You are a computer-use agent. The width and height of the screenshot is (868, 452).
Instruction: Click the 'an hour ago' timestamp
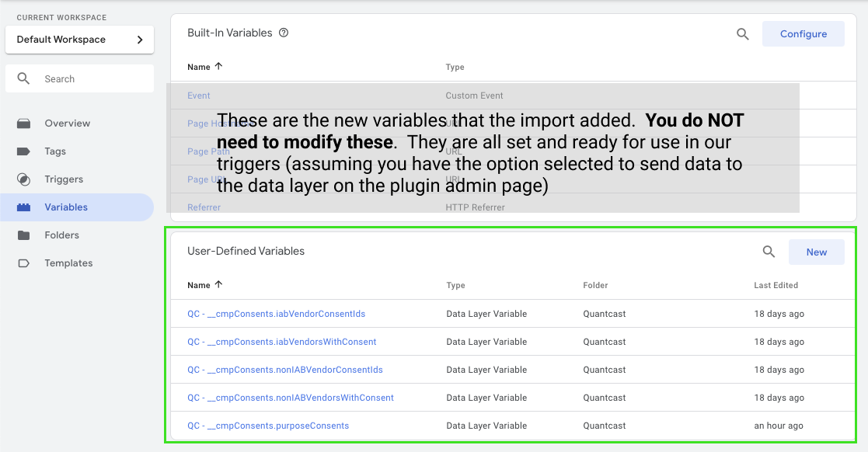[x=779, y=426]
